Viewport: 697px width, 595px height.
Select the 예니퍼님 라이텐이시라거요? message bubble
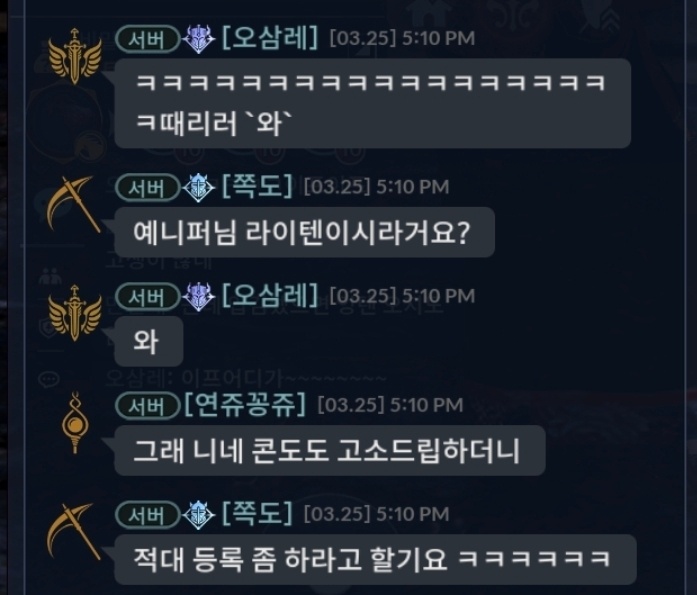pyautogui.click(x=304, y=232)
